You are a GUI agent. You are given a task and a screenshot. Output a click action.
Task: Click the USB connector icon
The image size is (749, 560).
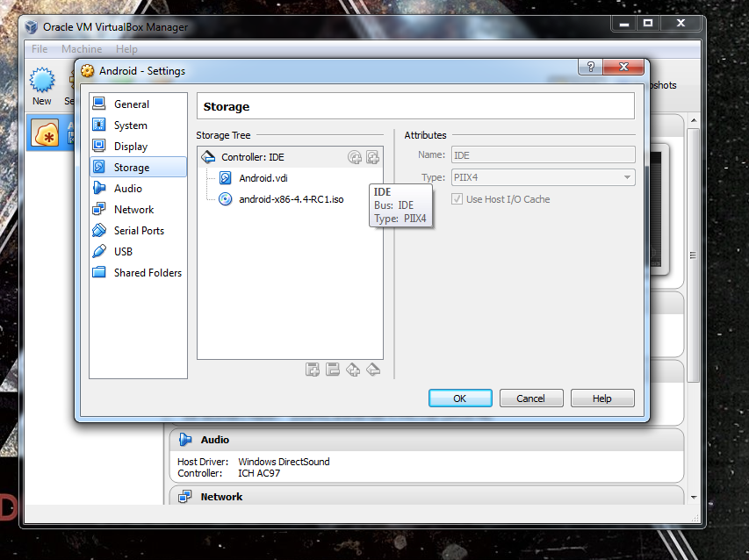pos(99,251)
